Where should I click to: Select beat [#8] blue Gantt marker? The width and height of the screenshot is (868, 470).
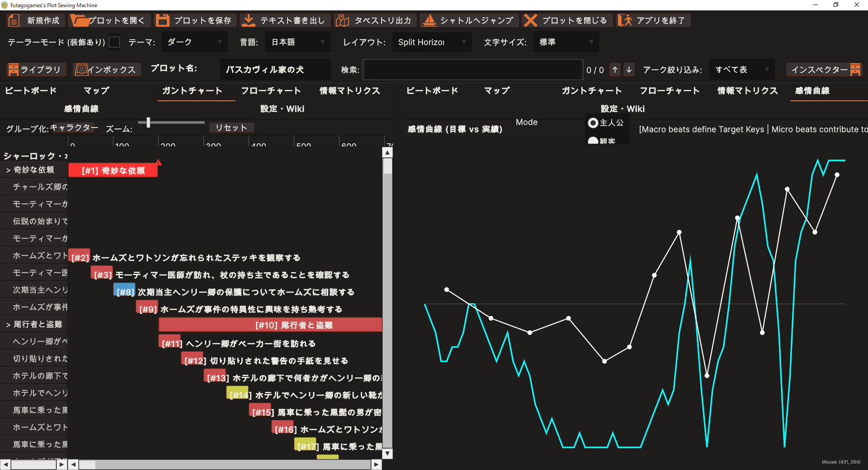click(124, 290)
